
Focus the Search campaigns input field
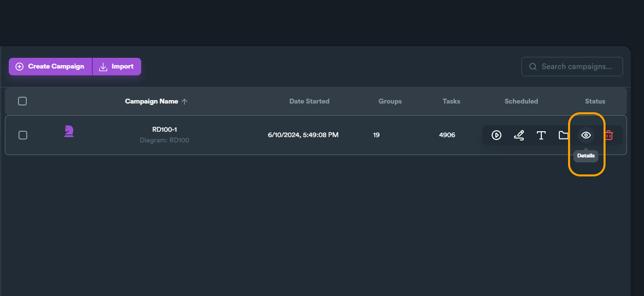[x=572, y=67]
